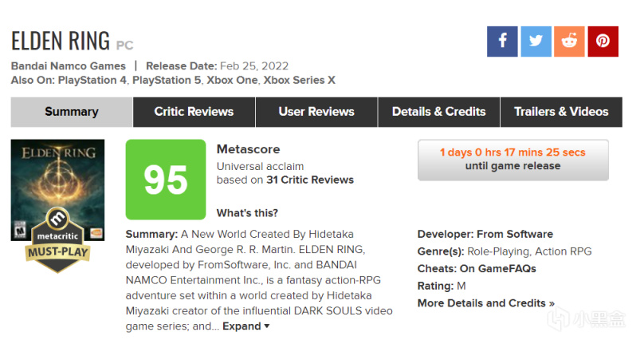
Task: Click the green 95 Metascore box
Action: [x=165, y=180]
